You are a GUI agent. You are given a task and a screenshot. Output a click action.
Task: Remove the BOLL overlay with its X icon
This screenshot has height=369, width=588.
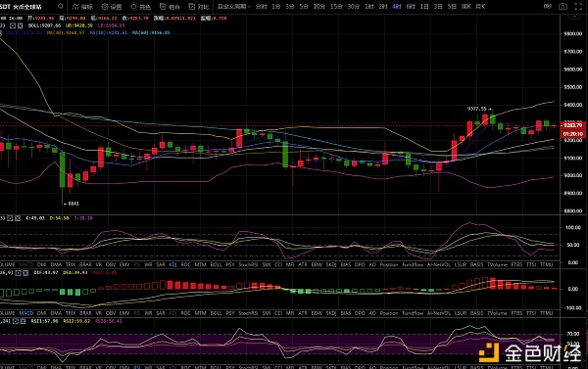click(21, 25)
